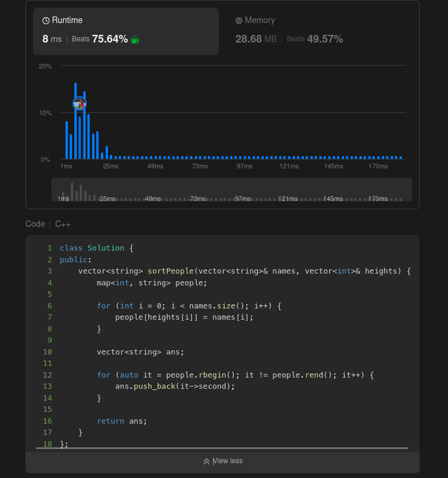This screenshot has width=448, height=478.
Task: Click the 75.64% runtime beats value
Action: [x=110, y=39]
